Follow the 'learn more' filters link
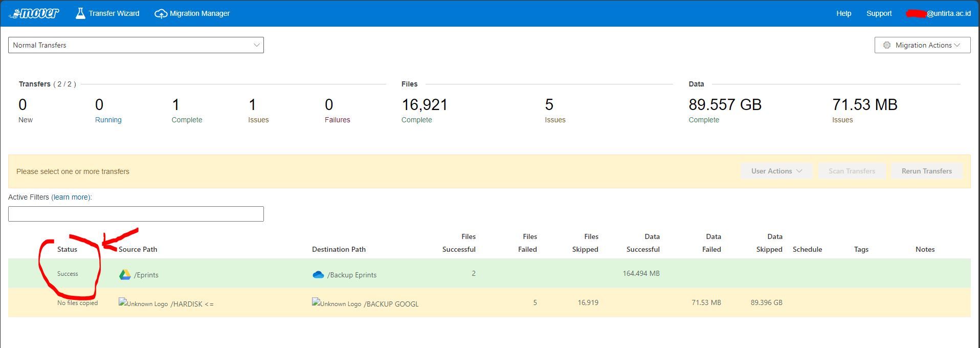980x348 pixels. [71, 197]
